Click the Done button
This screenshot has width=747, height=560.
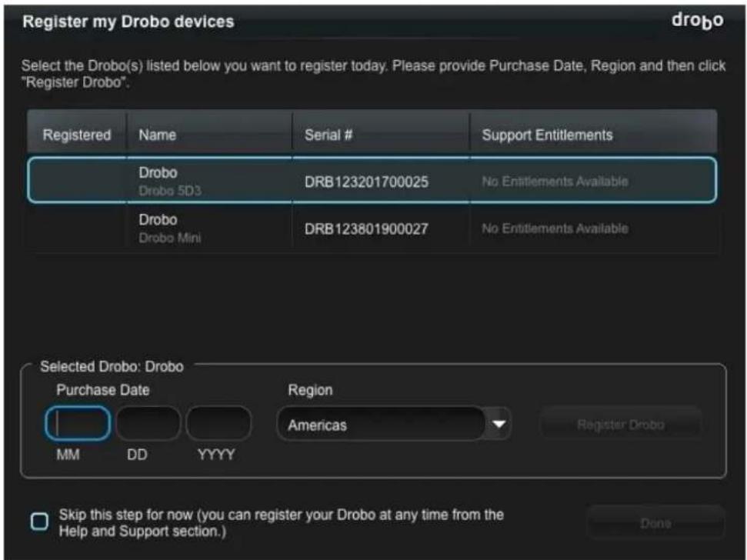(x=655, y=523)
